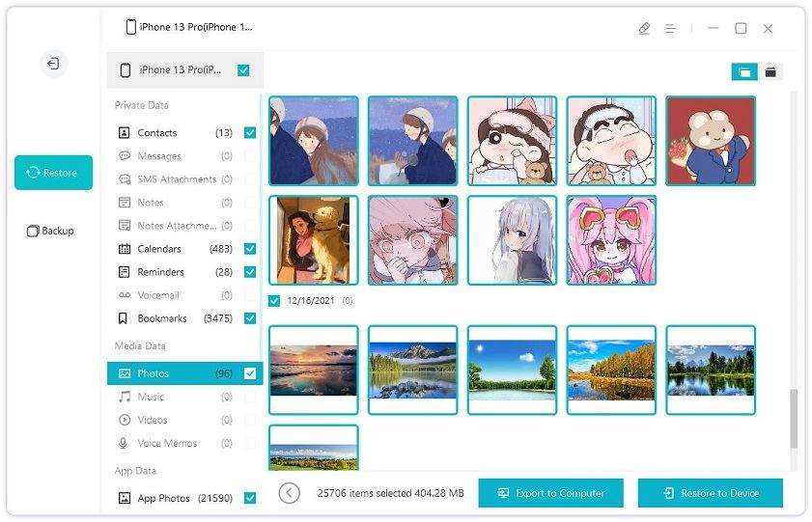Click the red background bear thumbnail
This screenshot has width=812, height=522.
point(711,141)
